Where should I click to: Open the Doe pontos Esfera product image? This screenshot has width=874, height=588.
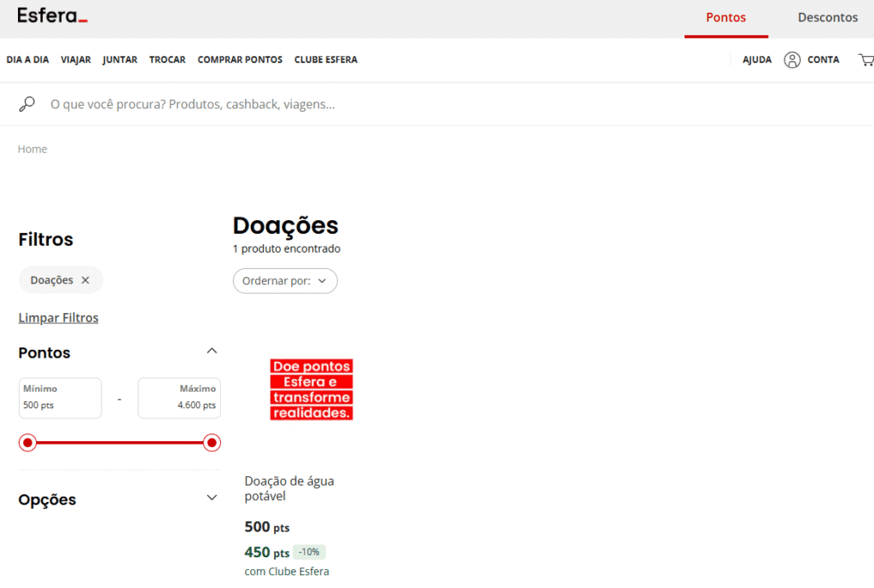pos(311,389)
